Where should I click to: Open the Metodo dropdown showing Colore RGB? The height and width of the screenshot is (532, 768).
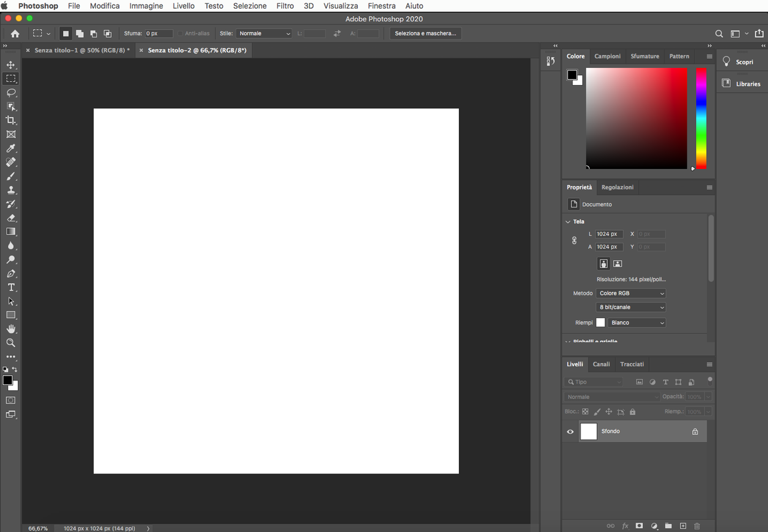pos(631,293)
